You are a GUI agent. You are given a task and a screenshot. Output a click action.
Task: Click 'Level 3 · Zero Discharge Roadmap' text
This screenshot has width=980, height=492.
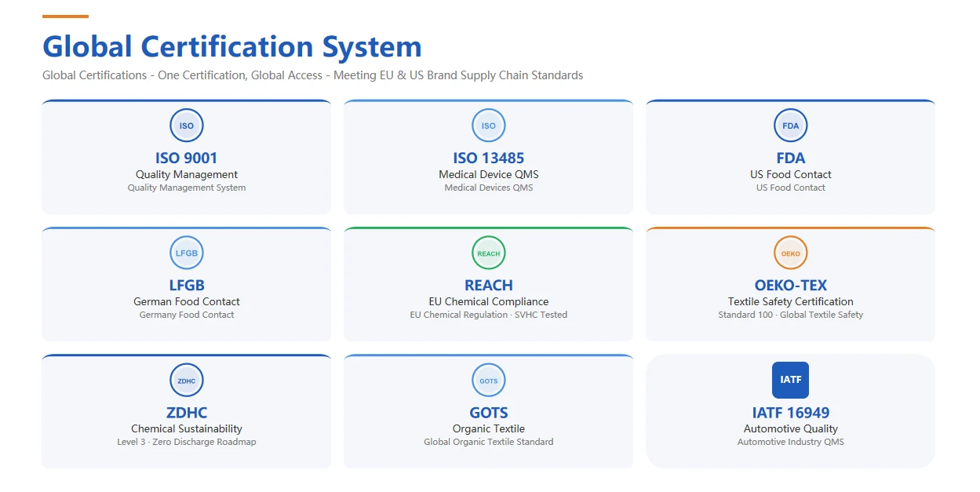point(187,442)
